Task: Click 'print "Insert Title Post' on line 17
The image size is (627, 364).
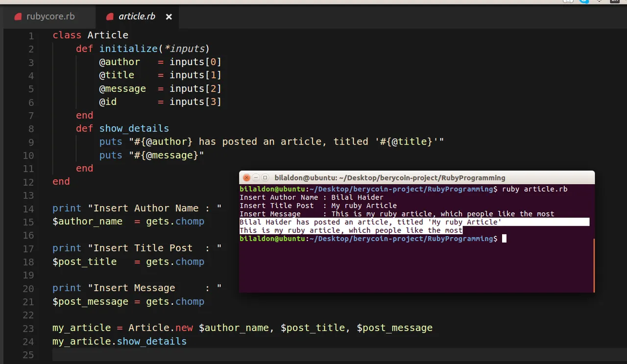Action: coord(137,248)
